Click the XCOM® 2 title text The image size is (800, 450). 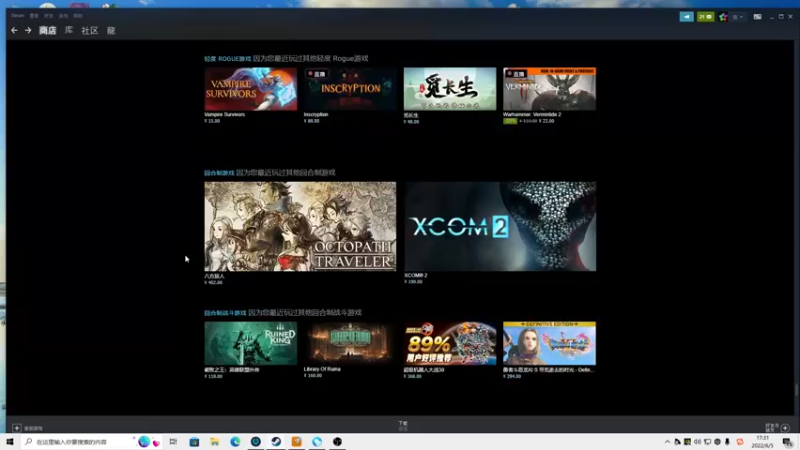[416, 275]
